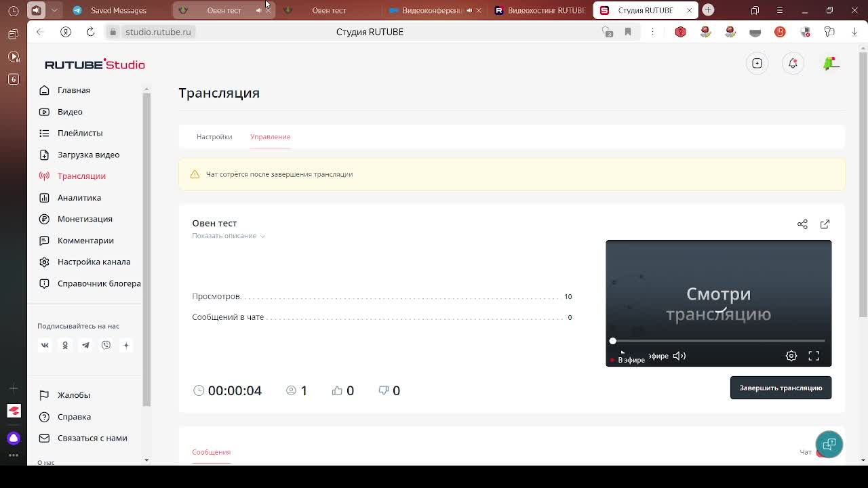This screenshot has height=488, width=868.
Task: Bookmark this page icon
Action: (x=628, y=32)
